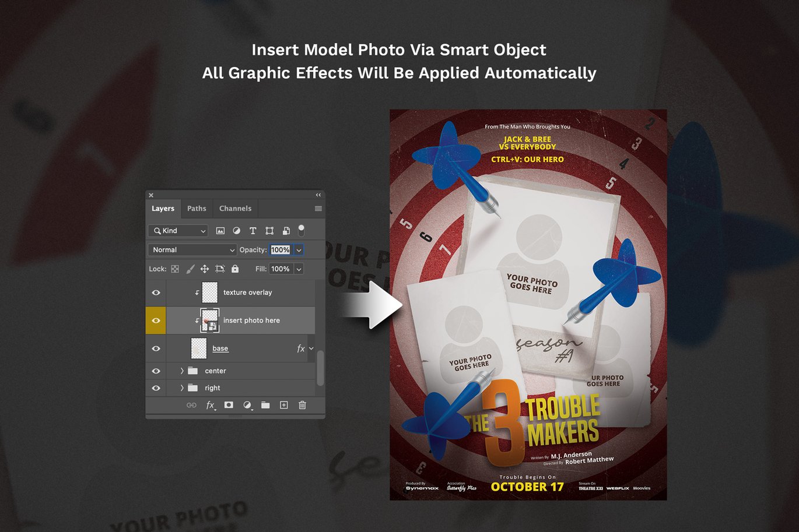Filter layers by shape layers icon

269,231
